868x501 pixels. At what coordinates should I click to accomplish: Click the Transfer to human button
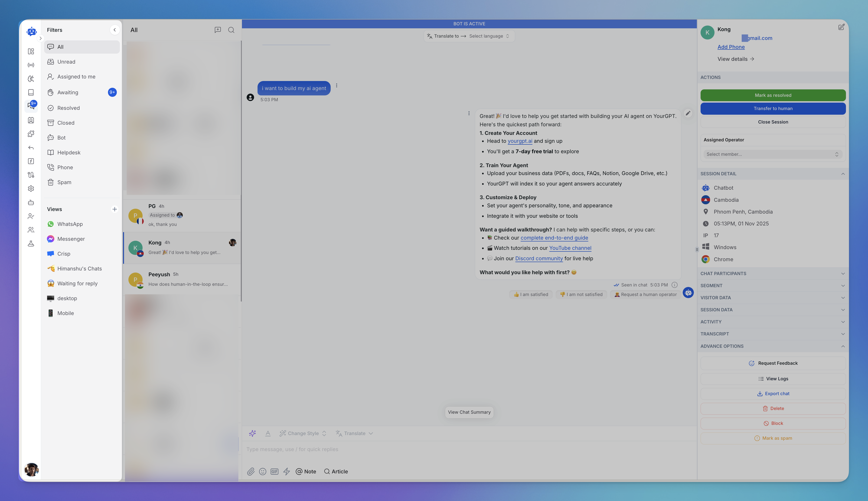pos(773,108)
